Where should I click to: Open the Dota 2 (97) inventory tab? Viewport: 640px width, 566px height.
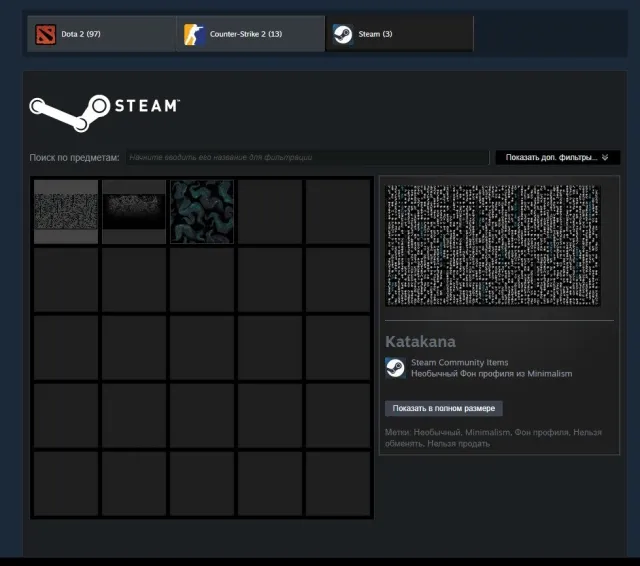[102, 34]
